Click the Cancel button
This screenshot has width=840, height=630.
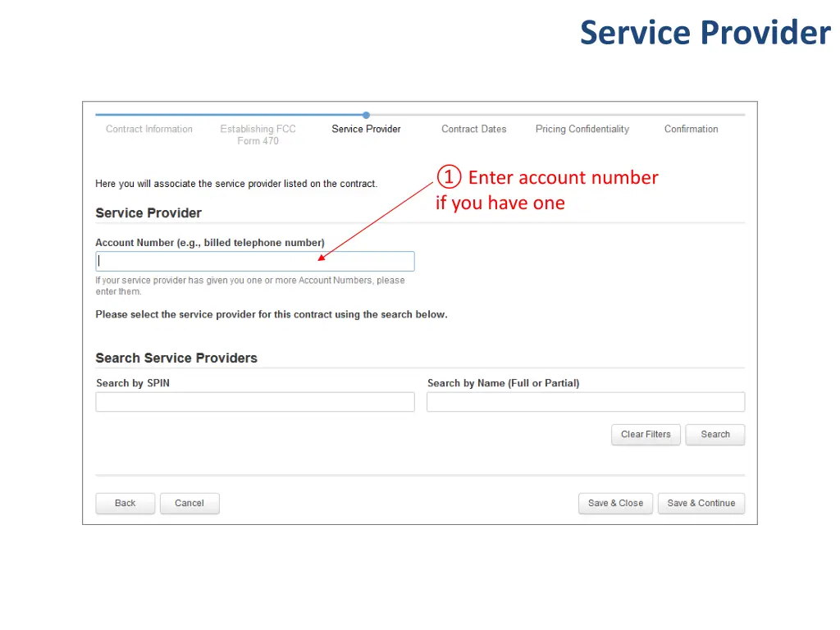tap(189, 503)
